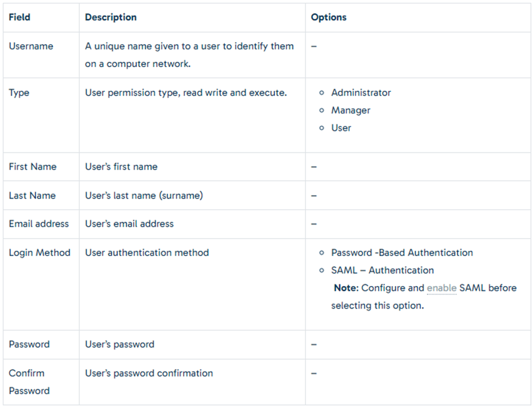
Task: Click SAML – Authentication option text
Action: (382, 270)
